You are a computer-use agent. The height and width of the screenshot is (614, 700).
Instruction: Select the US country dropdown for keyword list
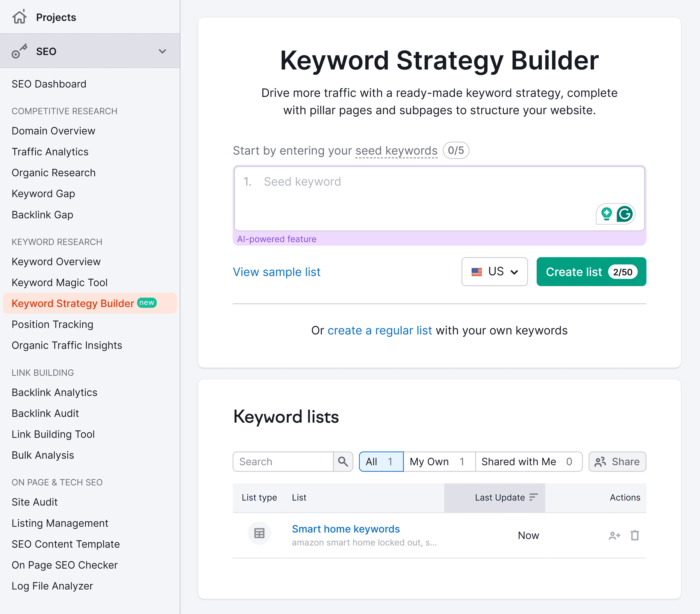pos(495,272)
